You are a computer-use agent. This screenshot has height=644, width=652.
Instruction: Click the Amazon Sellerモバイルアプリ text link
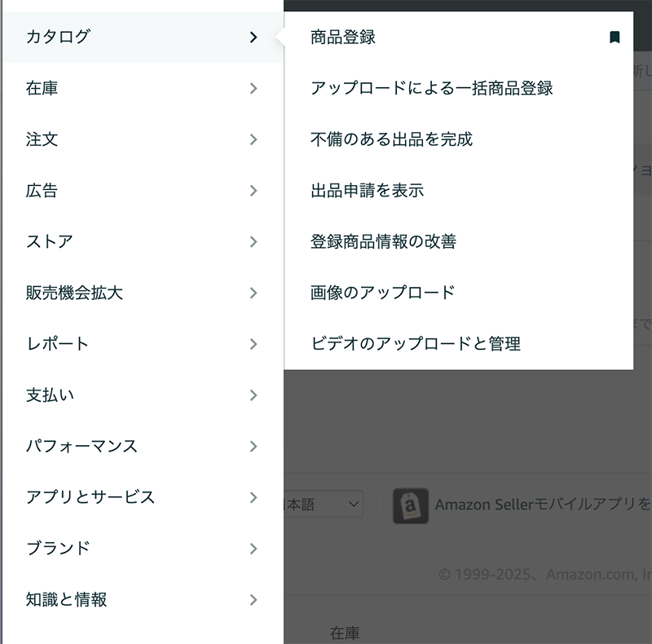click(543, 505)
